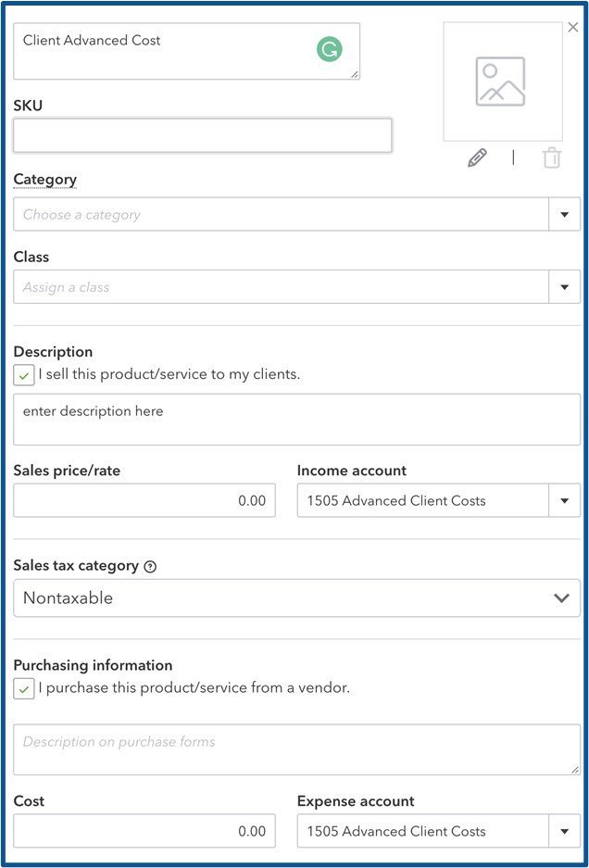
Task: Expand the Class dropdown arrow
Action: point(564,287)
